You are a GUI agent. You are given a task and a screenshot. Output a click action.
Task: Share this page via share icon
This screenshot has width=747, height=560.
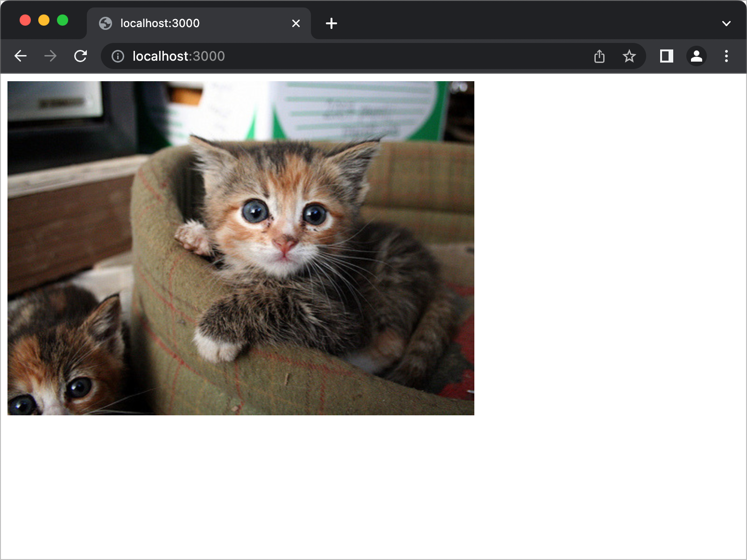[599, 56]
